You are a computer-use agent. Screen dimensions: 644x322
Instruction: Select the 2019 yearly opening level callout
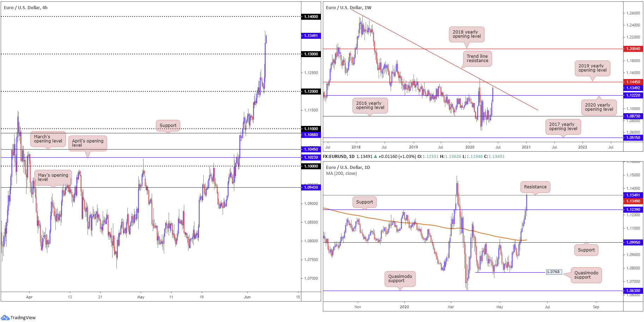coord(592,68)
